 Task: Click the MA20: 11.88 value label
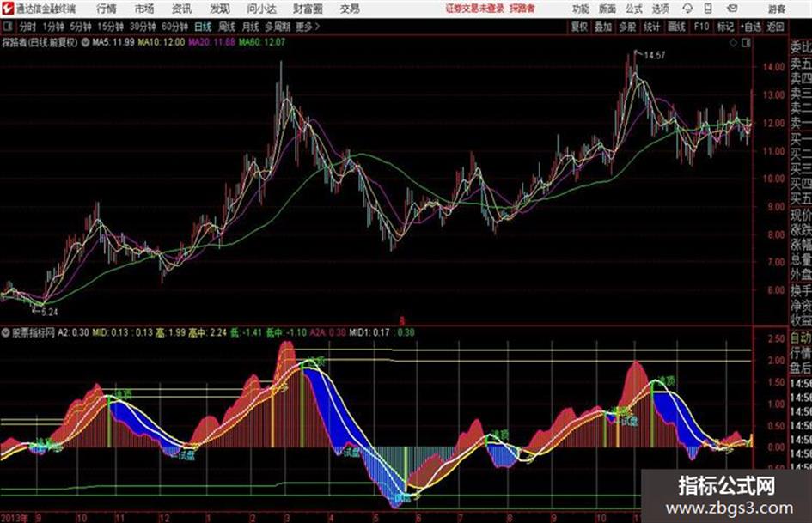point(211,42)
